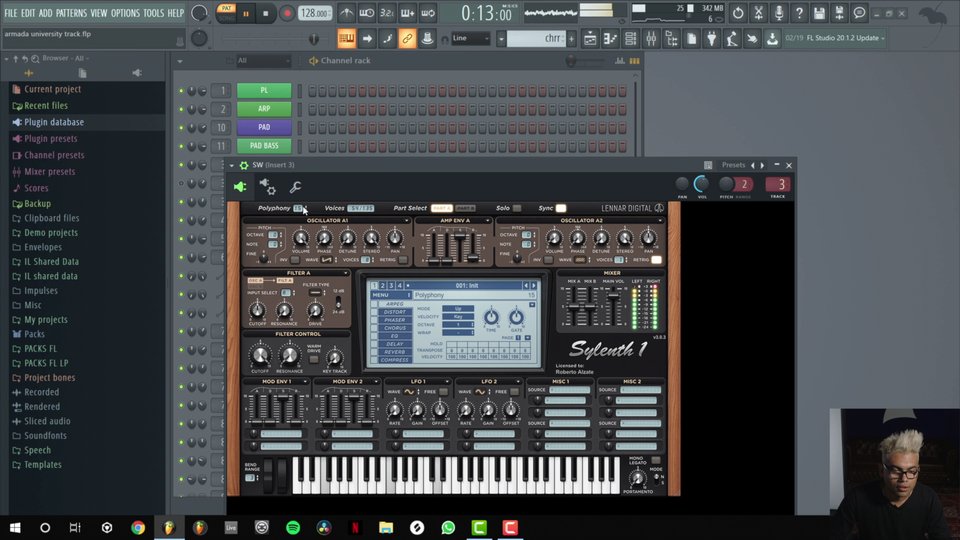Viewport: 960px width, 540px height.
Task: Click the plugin wrapper wrench icon
Action: [295, 187]
